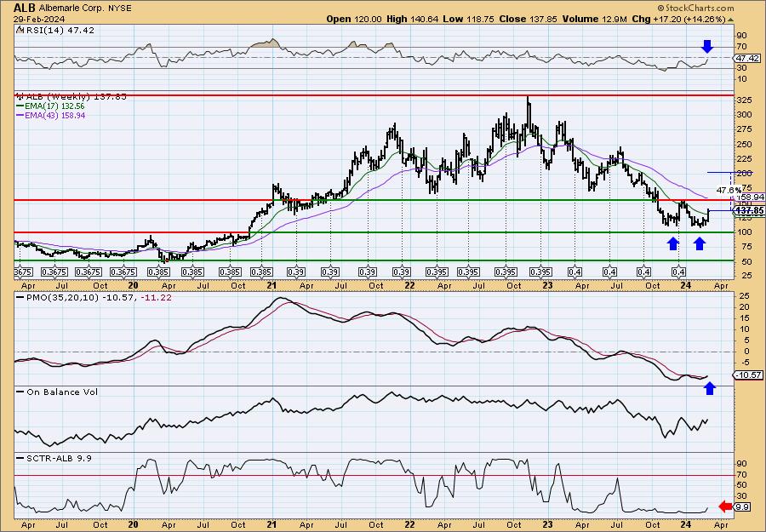Image resolution: width=766 pixels, height=532 pixels.
Task: Click the -5 value on PMO axis
Action: click(744, 362)
